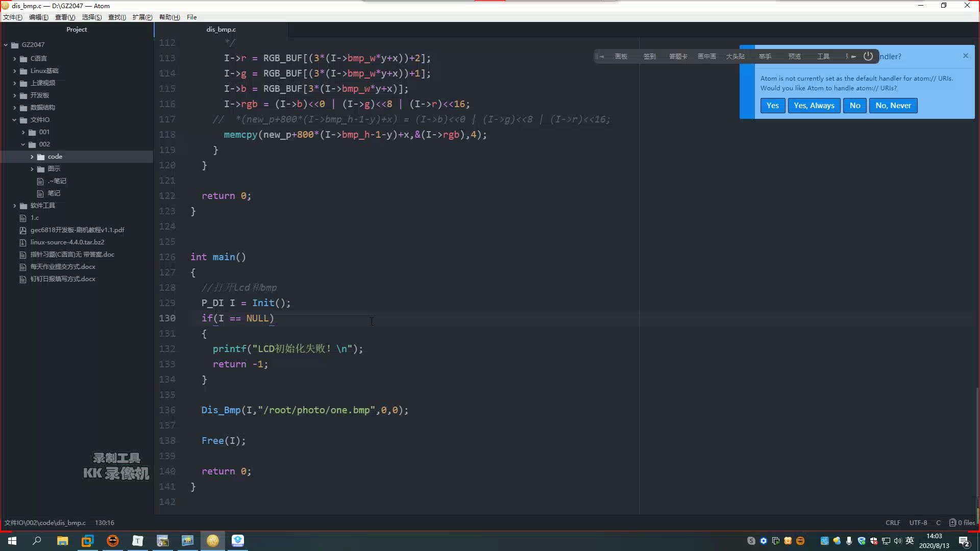Open the gec6818 PDF file icon
This screenshot has height=551, width=980.
click(23, 230)
